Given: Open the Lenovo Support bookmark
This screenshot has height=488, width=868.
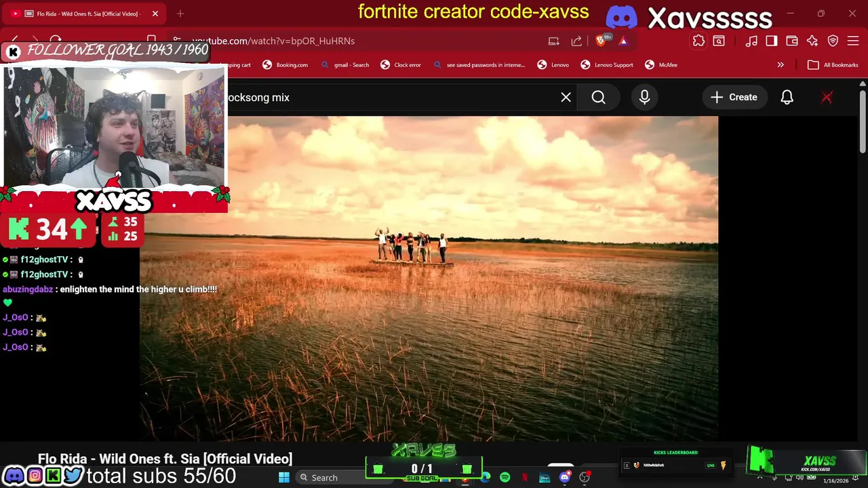Looking at the screenshot, I should (606, 65).
